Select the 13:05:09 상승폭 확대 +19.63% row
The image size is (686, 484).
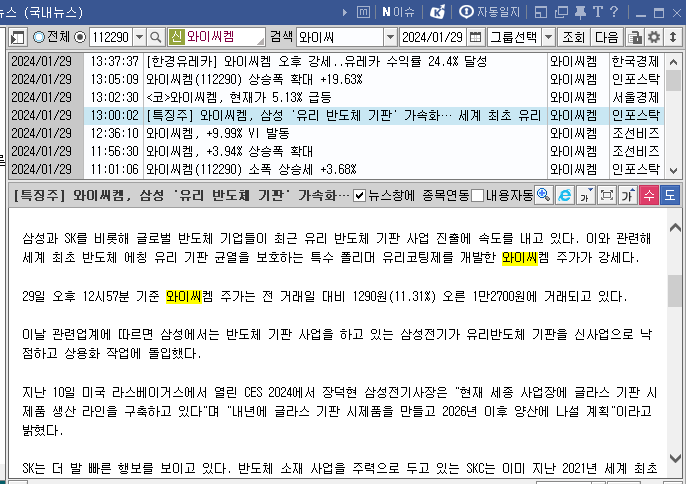coord(336,79)
